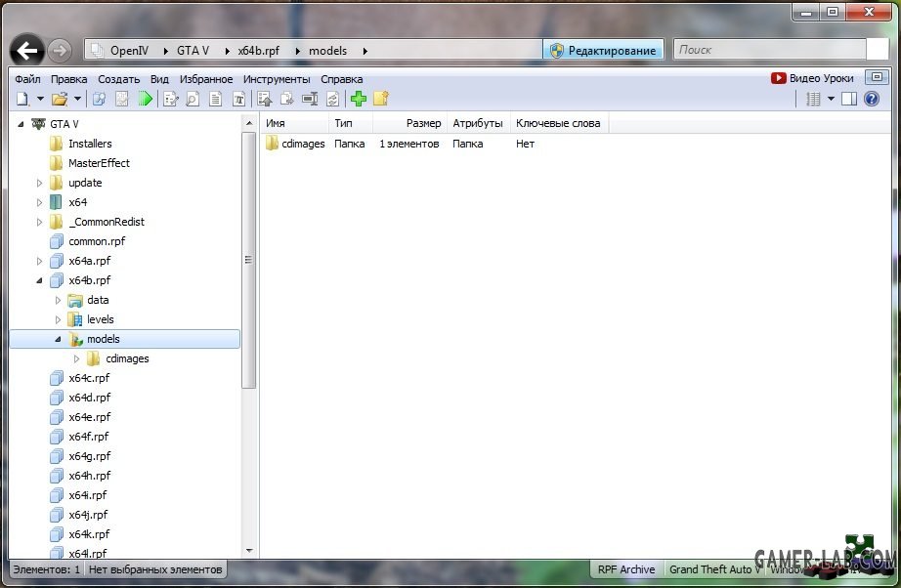Click OpenIV in the address breadcrumb

[x=129, y=51]
